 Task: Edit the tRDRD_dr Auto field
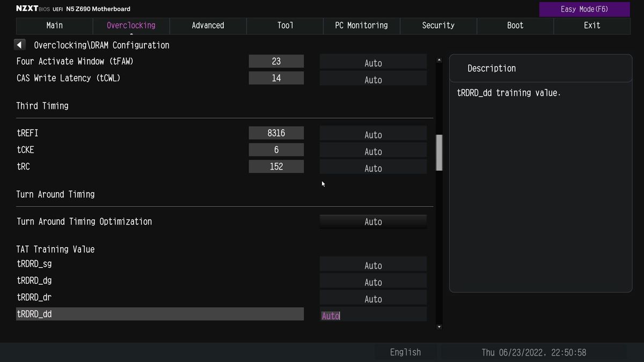coord(373,298)
